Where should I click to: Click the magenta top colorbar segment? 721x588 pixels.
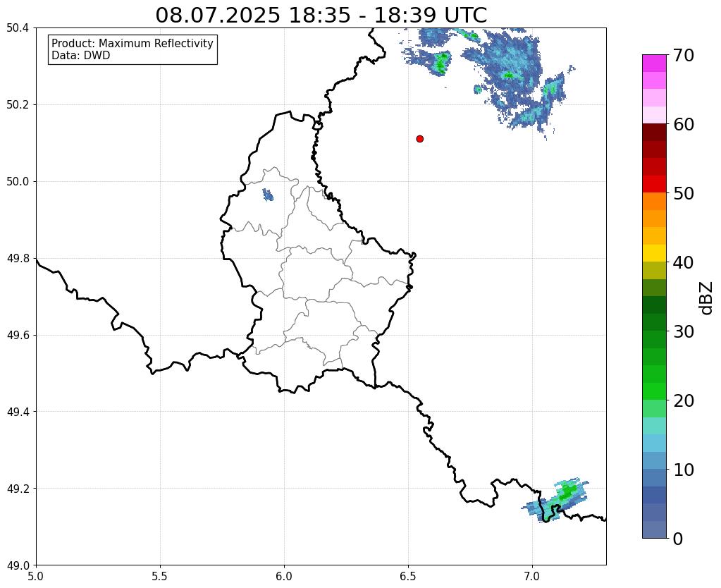click(654, 63)
